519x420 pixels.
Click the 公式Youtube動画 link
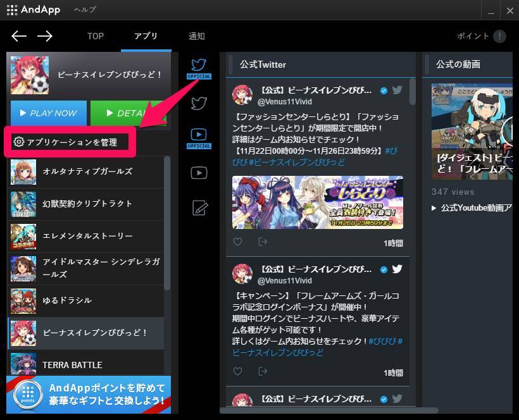pos(473,207)
